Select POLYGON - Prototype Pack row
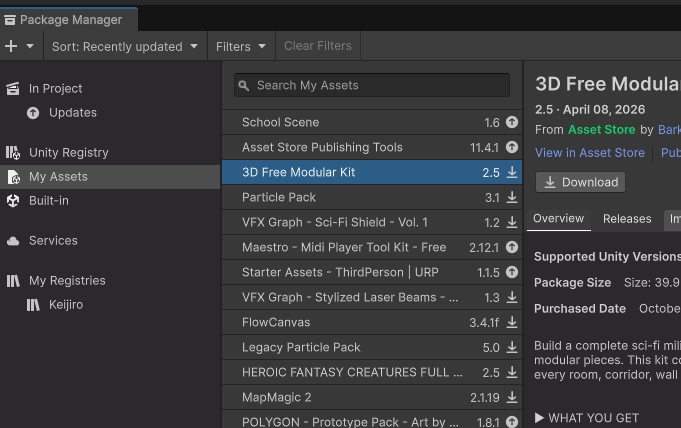This screenshot has height=428, width=681. (x=372, y=419)
